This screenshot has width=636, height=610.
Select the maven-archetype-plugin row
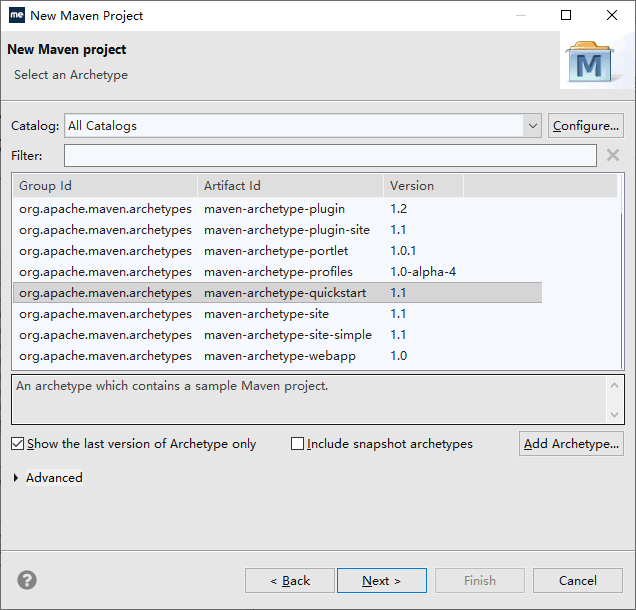[x=277, y=209]
